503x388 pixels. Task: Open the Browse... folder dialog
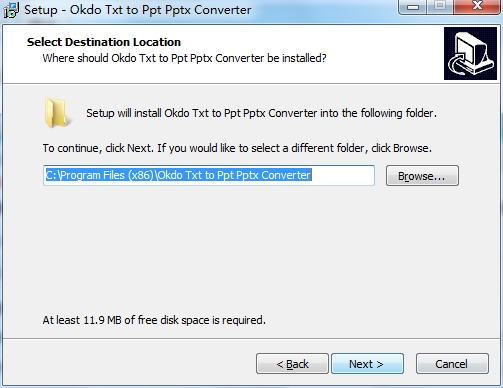[422, 176]
